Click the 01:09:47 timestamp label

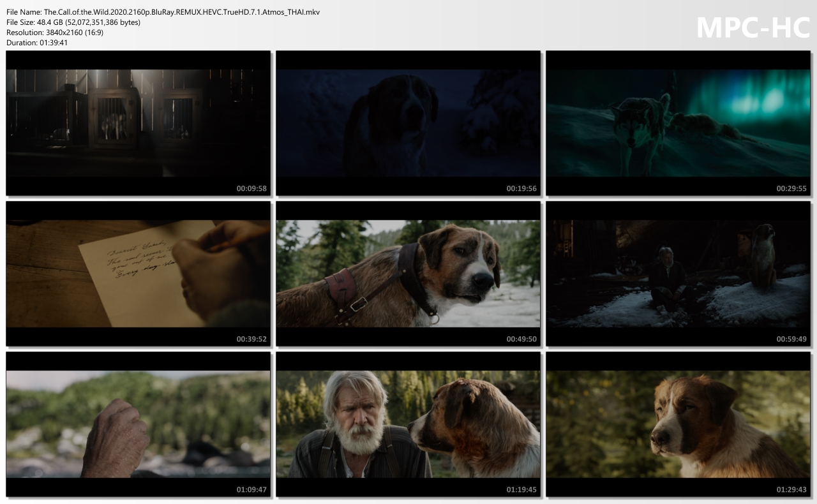[x=251, y=490]
